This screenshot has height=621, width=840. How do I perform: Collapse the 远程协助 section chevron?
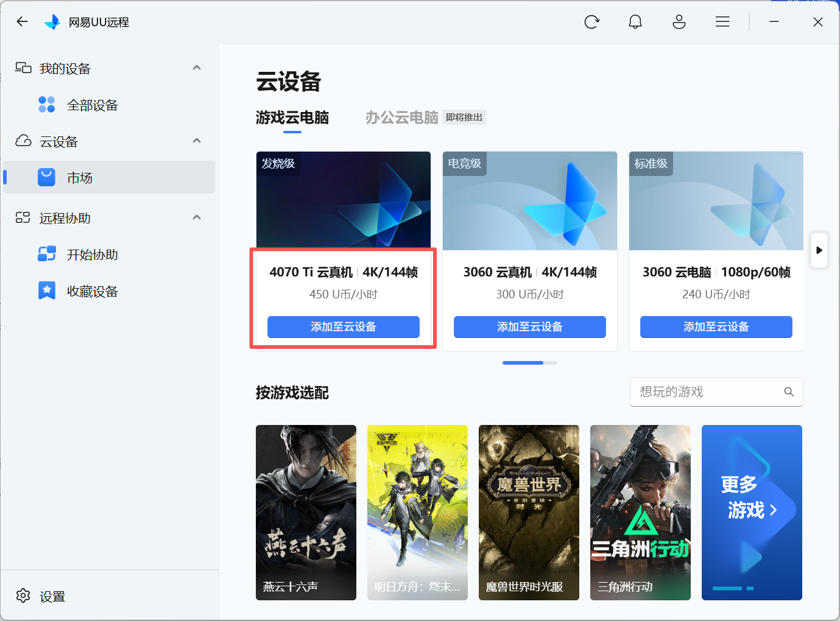(x=197, y=217)
